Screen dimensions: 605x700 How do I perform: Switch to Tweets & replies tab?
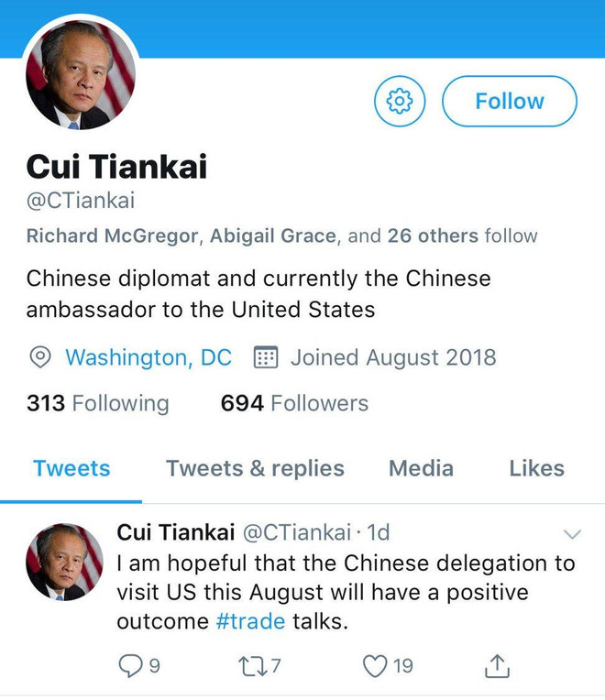click(x=256, y=468)
